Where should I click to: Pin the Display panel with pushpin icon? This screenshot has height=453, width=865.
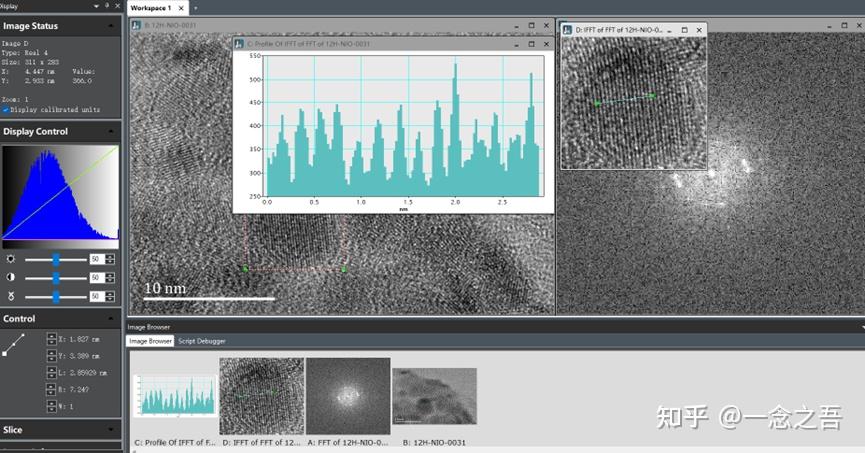click(x=107, y=6)
